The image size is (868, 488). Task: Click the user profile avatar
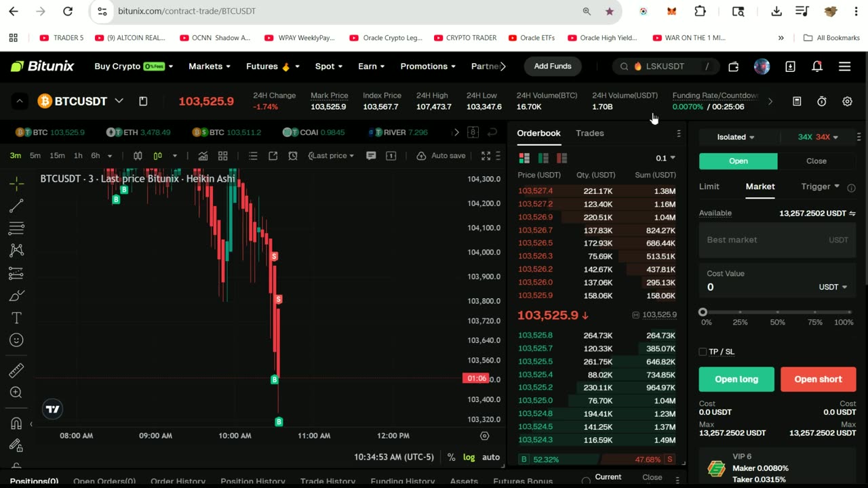click(x=762, y=66)
